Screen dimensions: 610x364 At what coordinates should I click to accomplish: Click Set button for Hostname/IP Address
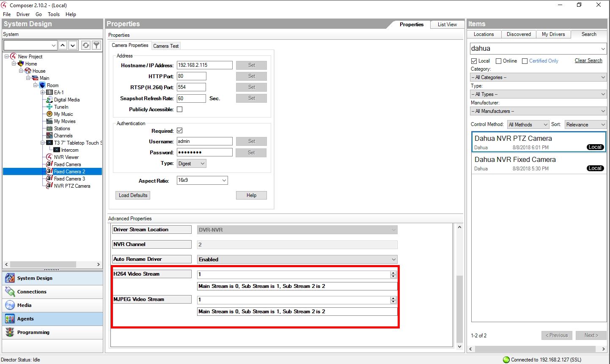(252, 65)
